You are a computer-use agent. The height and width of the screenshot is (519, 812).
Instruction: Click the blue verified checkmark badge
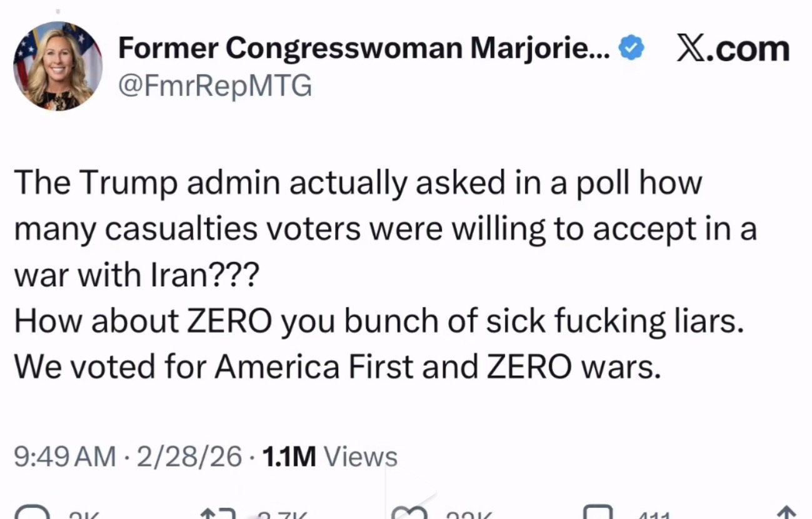[631, 48]
